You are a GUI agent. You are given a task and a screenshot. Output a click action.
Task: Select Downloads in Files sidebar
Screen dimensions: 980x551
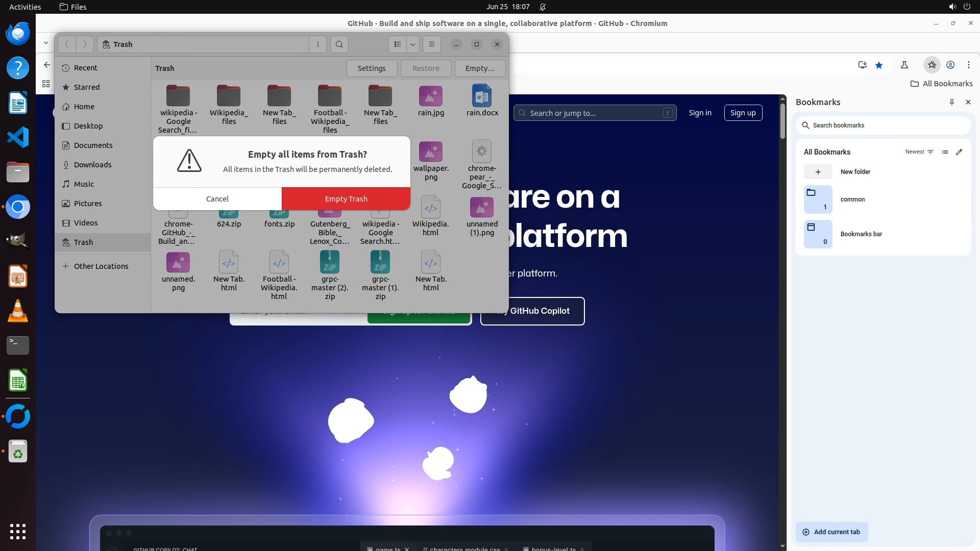click(92, 165)
